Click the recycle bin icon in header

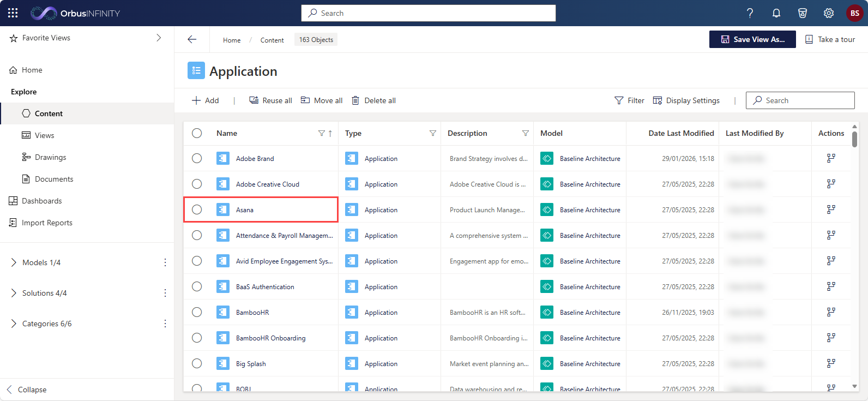pos(803,13)
